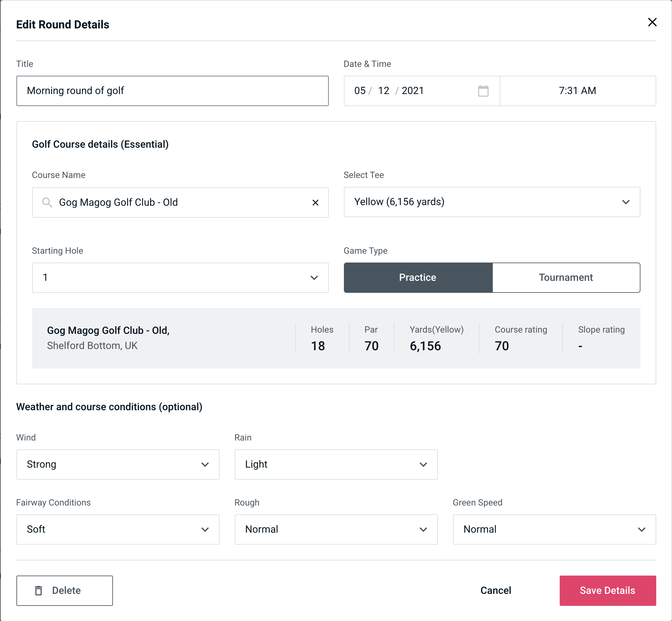This screenshot has height=621, width=672.
Task: Expand the Rough condition dropdown
Action: [336, 529]
